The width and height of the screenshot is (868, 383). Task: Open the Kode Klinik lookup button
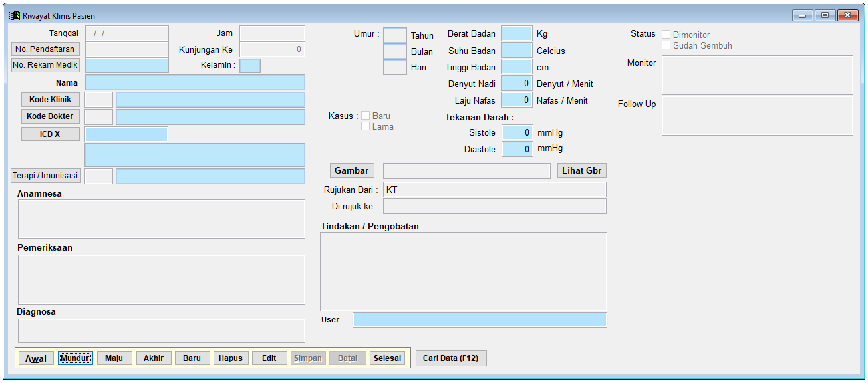pos(51,100)
